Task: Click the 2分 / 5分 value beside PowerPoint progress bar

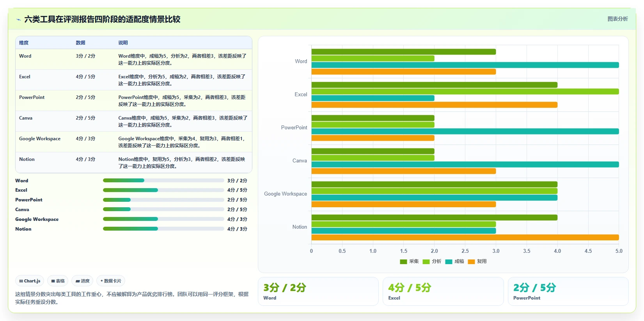Action: [237, 200]
